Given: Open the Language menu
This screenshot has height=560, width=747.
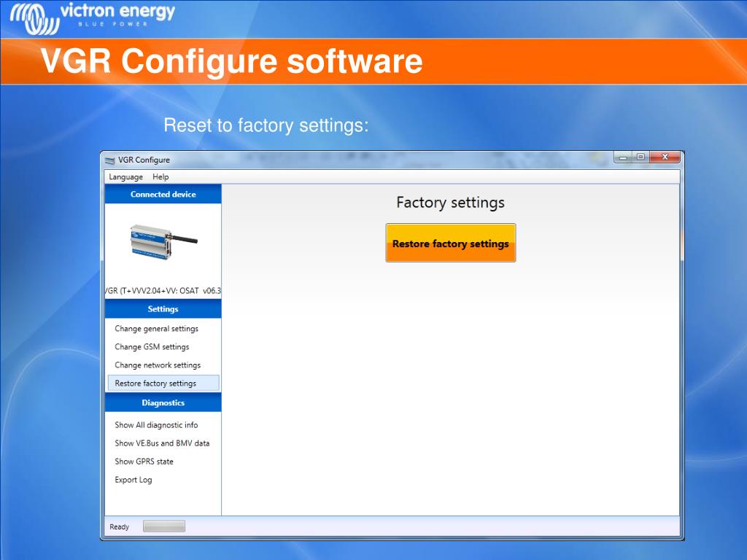Looking at the screenshot, I should pos(125,176).
